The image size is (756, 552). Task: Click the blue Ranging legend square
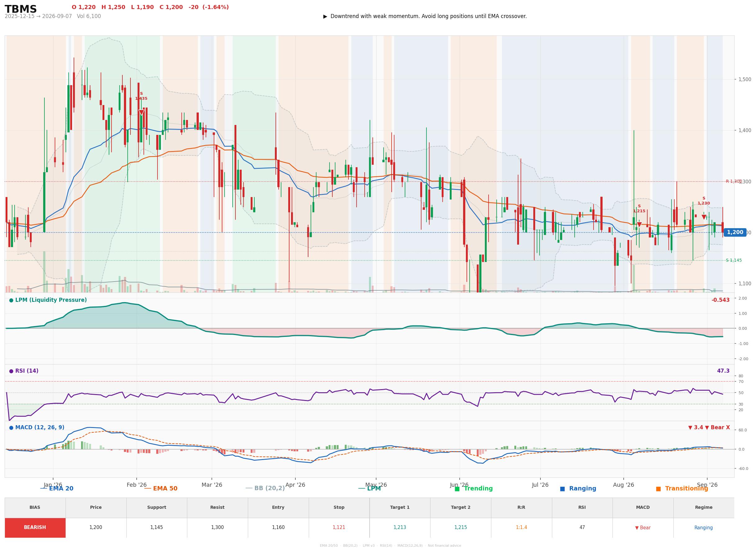click(x=562, y=489)
